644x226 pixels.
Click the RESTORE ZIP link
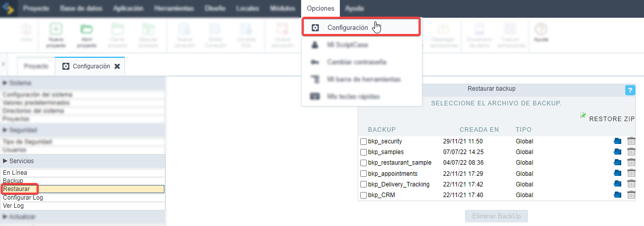point(611,119)
